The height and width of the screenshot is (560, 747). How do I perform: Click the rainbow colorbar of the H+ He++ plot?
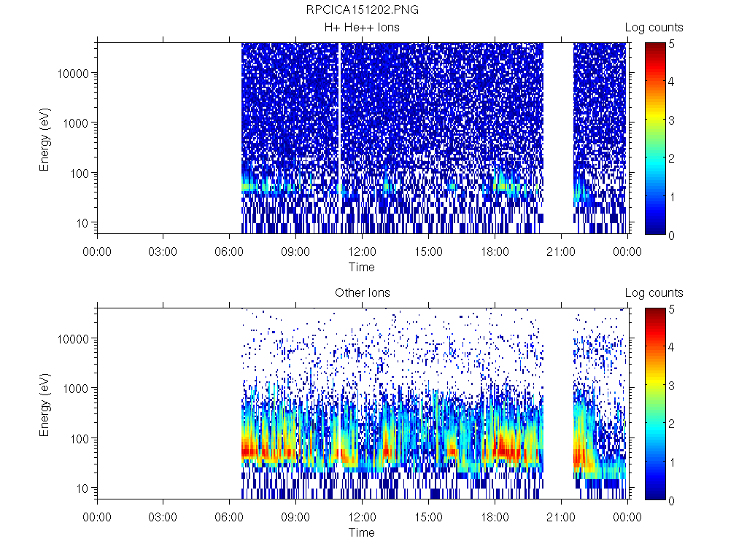656,139
